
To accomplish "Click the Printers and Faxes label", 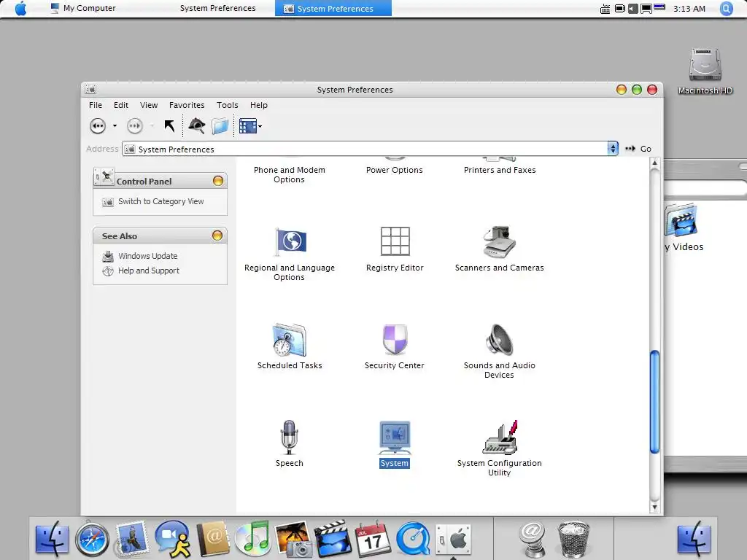I will pyautogui.click(x=500, y=170).
